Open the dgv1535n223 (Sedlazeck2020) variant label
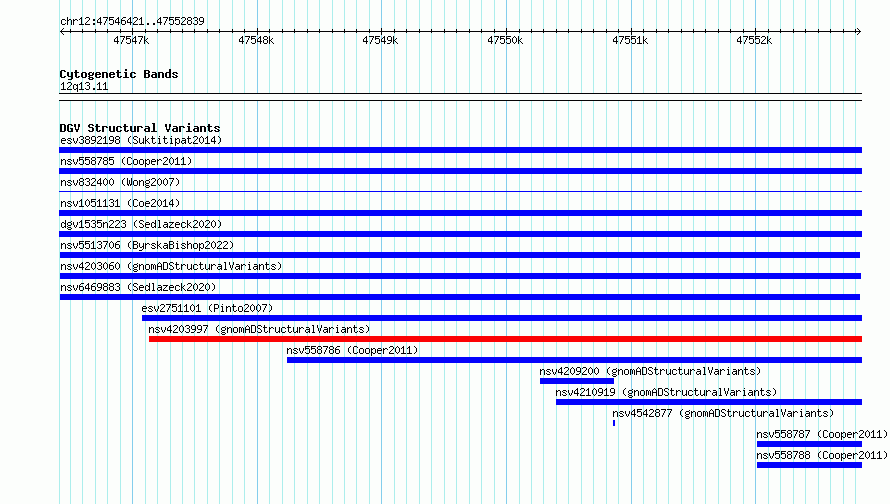 141,224
